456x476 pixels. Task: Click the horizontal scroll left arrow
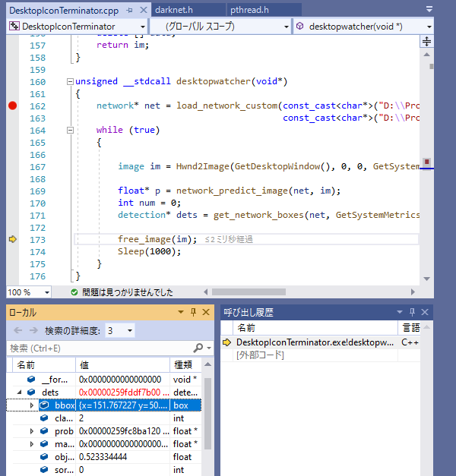206,292
